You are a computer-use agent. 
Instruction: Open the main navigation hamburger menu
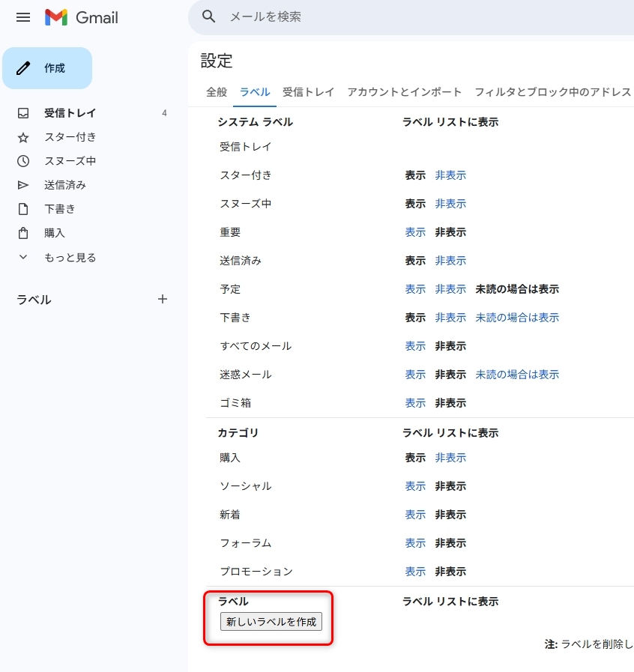click(x=22, y=17)
